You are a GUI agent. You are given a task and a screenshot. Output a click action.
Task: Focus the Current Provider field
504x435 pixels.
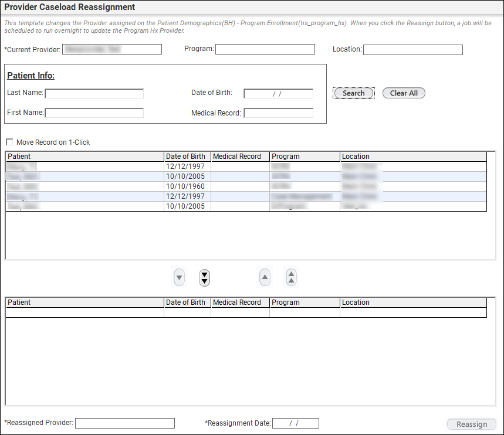[112, 49]
